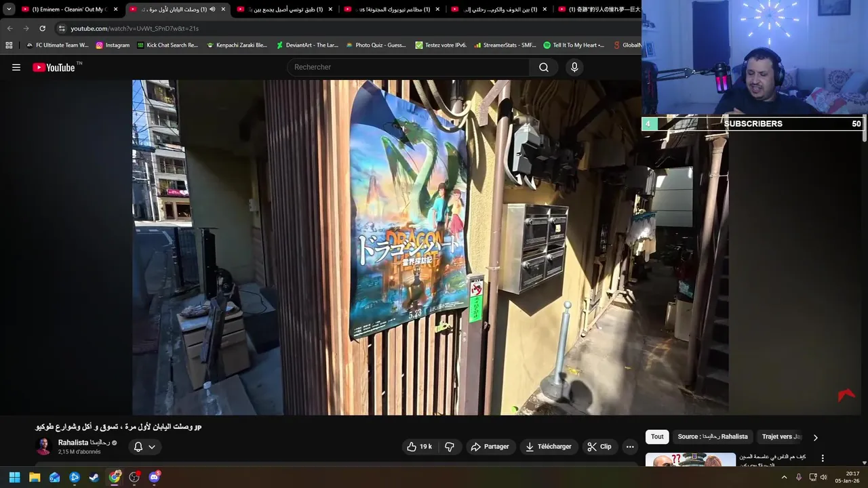Show hidden system tray icons chevron
868x488 pixels.
(x=784, y=477)
